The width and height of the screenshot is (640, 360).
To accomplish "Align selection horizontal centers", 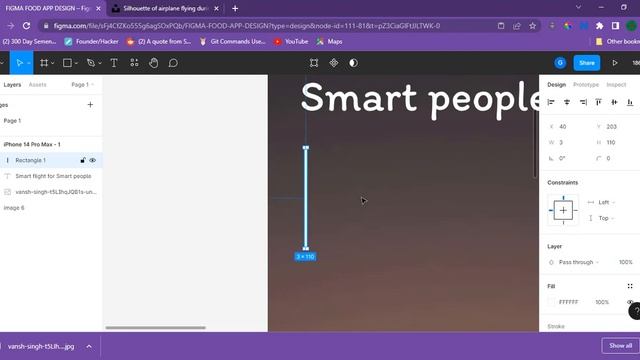I will 567,102.
